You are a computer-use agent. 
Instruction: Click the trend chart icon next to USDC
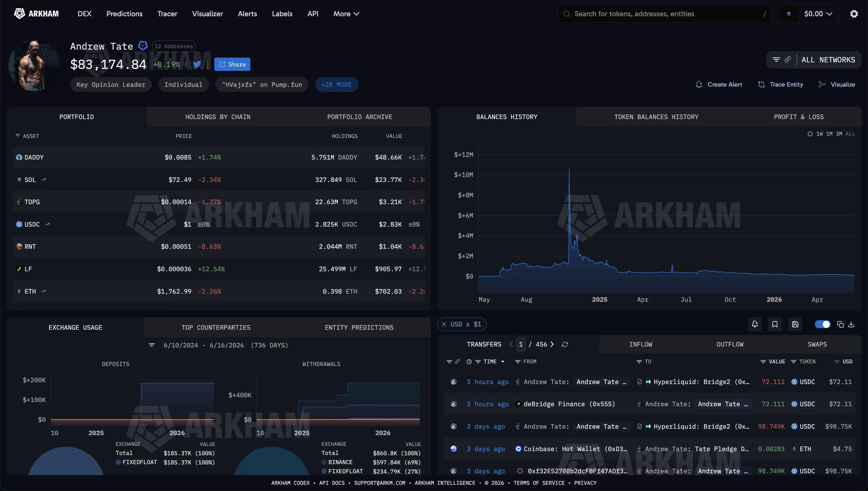click(x=48, y=224)
